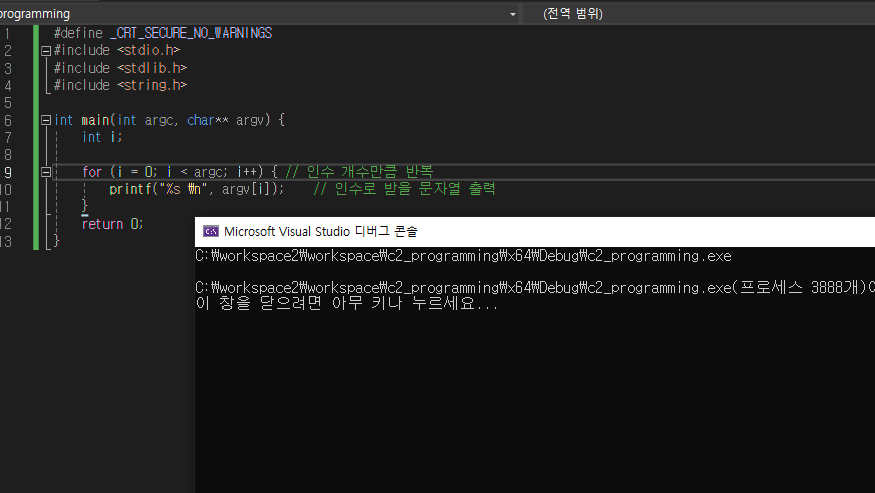
Task: Click line number 5 in gutter
Action: pyautogui.click(x=8, y=103)
